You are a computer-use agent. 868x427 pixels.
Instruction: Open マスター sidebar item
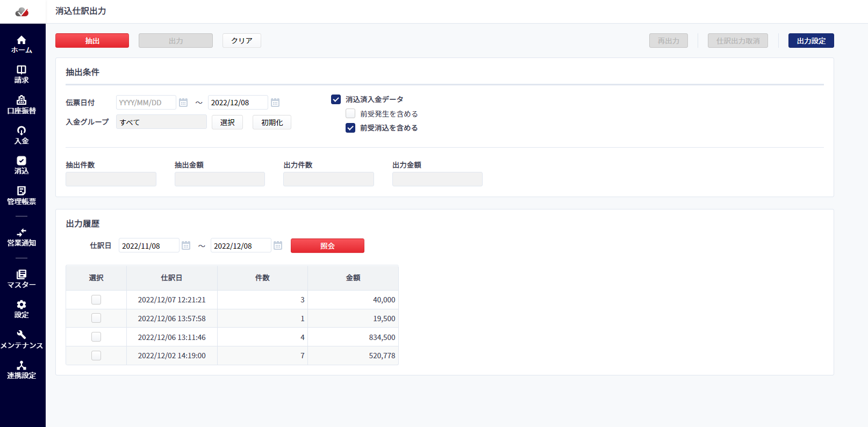click(x=21, y=279)
